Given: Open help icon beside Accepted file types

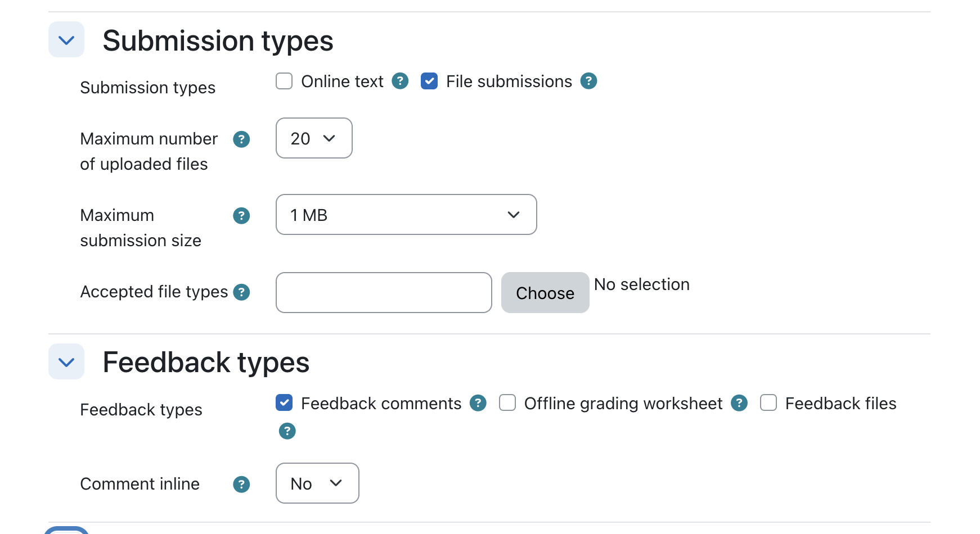Looking at the screenshot, I should click(241, 292).
